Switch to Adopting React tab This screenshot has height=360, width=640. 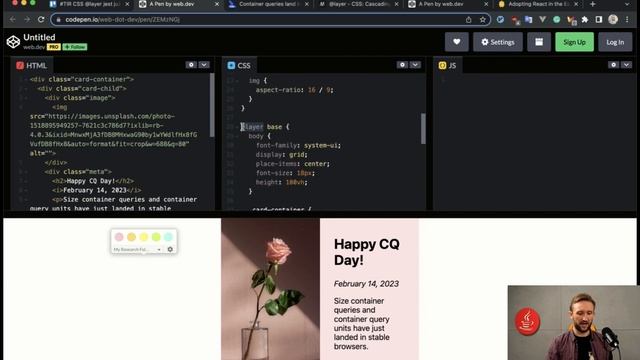click(x=539, y=4)
